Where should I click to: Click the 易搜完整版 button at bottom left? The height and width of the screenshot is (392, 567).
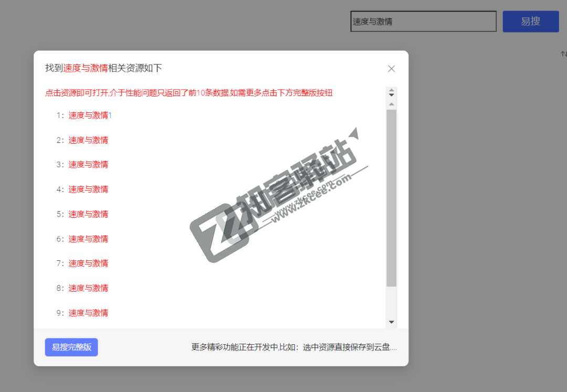click(x=71, y=347)
